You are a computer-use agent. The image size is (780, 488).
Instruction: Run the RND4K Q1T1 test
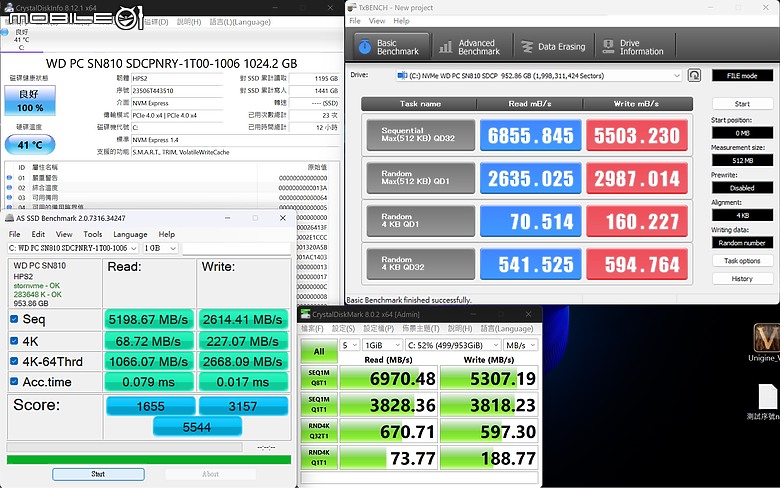point(319,458)
